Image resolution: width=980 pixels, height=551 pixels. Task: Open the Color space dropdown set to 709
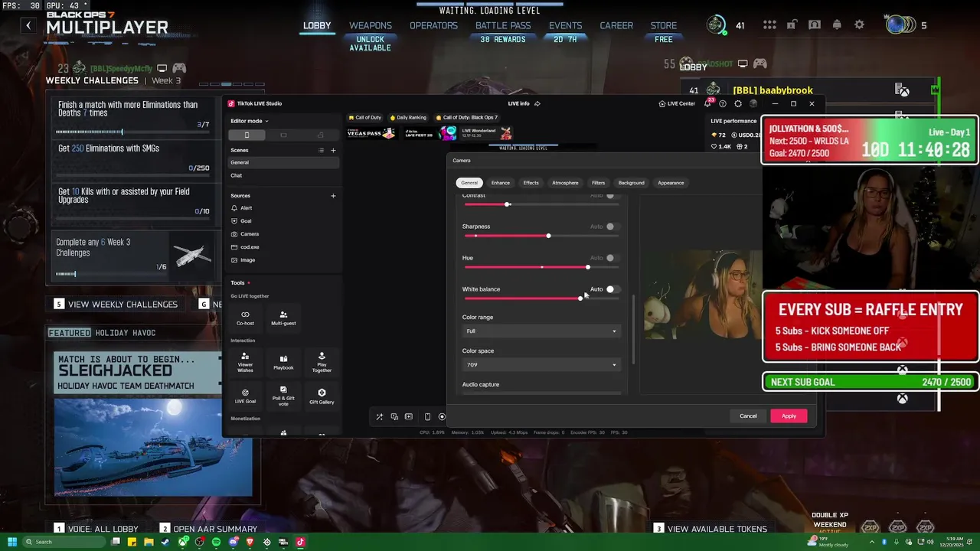[541, 365]
